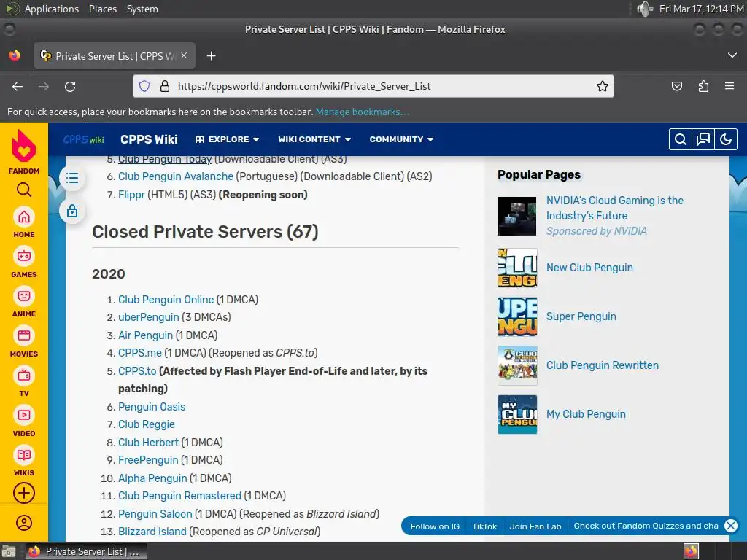Open the Discuss icon in wiki header
This screenshot has width=747, height=560.
(703, 139)
